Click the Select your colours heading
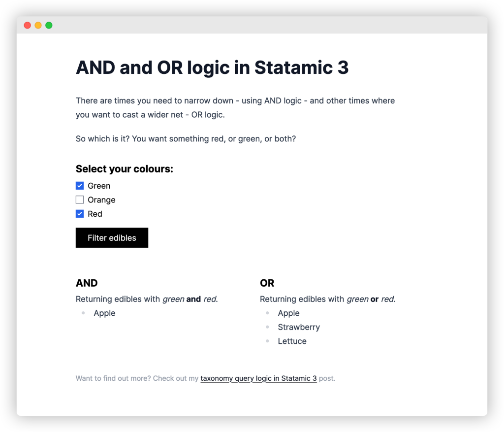 125,169
